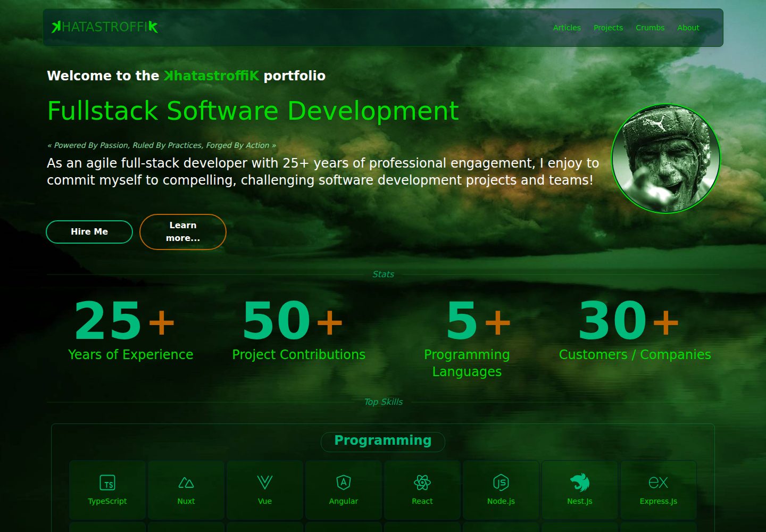Open the Vue skill tile
766x532 pixels.
[265, 490]
